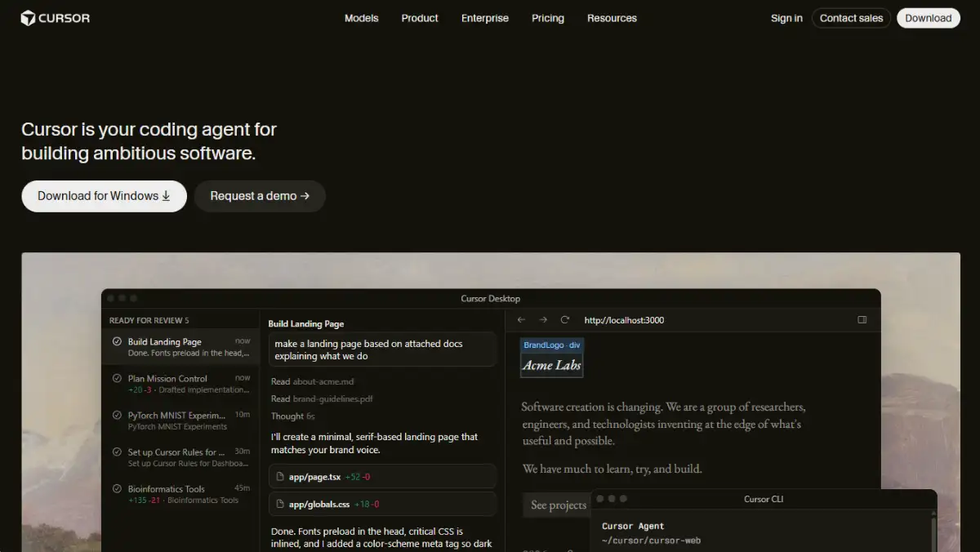Select the PyTorch MNIST Experiments task row
Screen dimensions: 980x552
pyautogui.click(x=180, y=421)
